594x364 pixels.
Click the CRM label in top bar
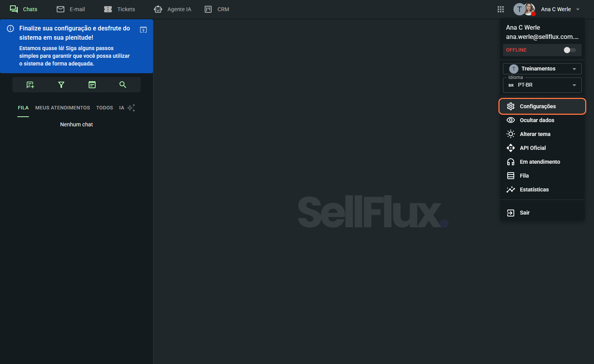pyautogui.click(x=223, y=9)
